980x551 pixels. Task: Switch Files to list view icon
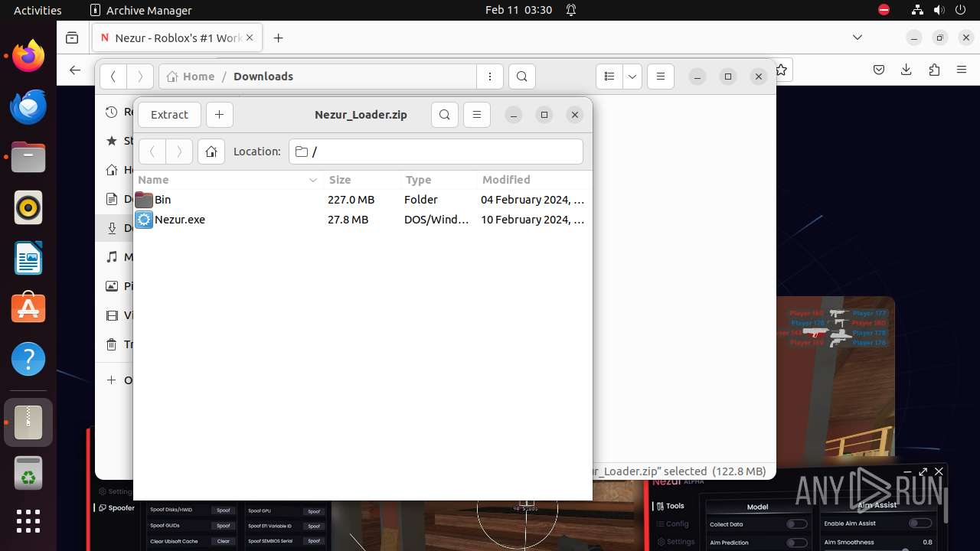click(609, 77)
